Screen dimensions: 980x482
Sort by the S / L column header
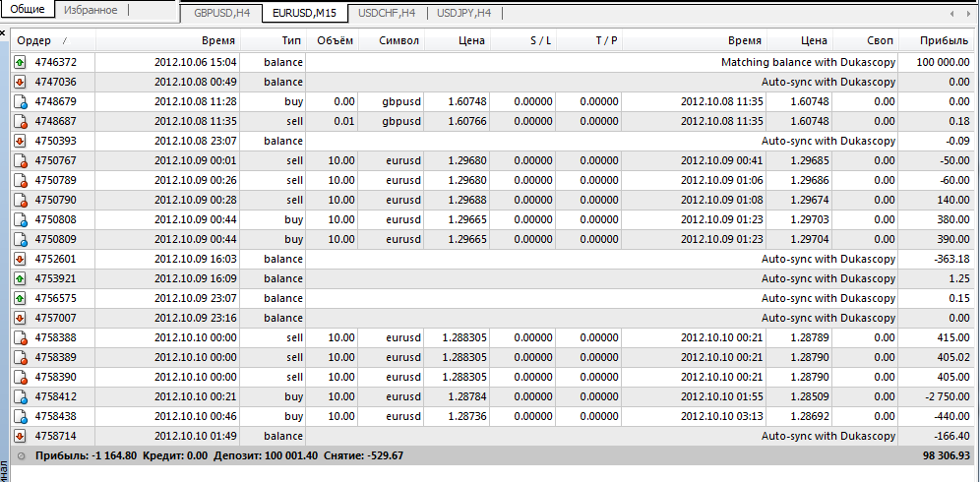coord(523,40)
